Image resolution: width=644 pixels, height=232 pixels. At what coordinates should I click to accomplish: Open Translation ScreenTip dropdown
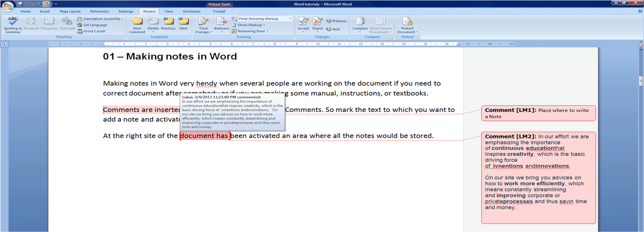click(100, 19)
